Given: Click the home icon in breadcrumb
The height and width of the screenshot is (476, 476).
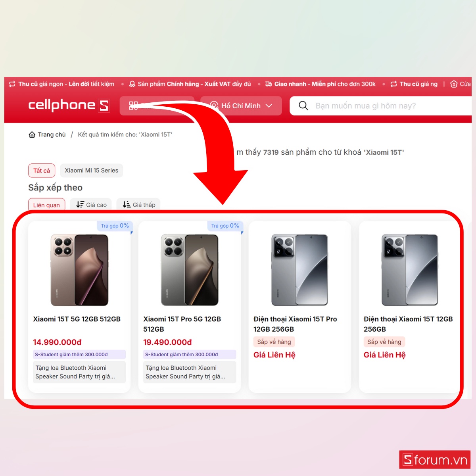Looking at the screenshot, I should tap(32, 135).
